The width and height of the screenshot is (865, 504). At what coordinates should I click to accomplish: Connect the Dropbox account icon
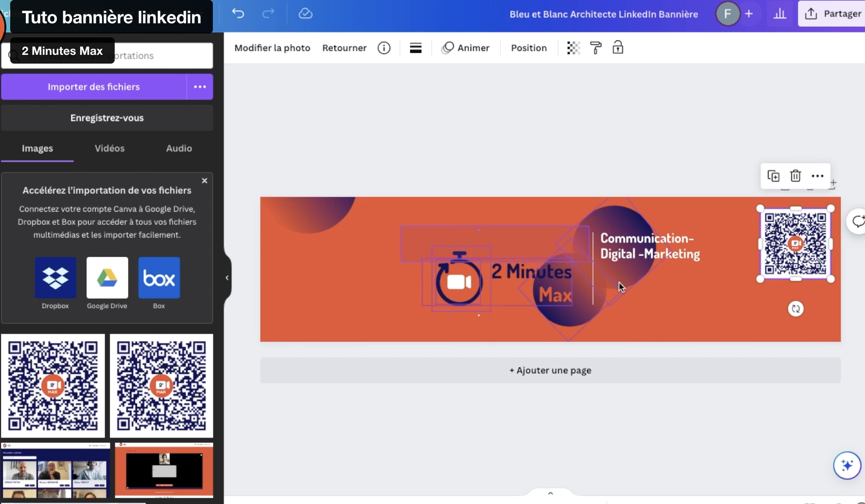55,278
